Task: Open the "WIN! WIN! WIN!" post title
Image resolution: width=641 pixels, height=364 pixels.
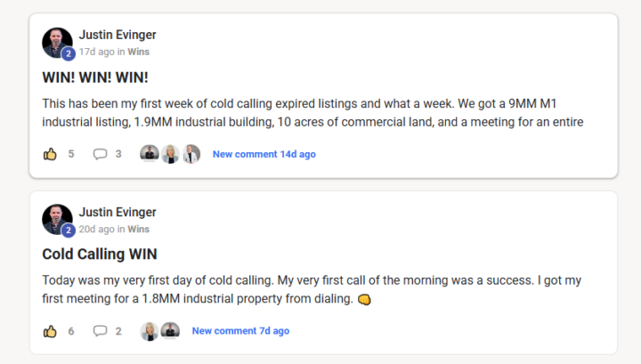Action: point(95,77)
